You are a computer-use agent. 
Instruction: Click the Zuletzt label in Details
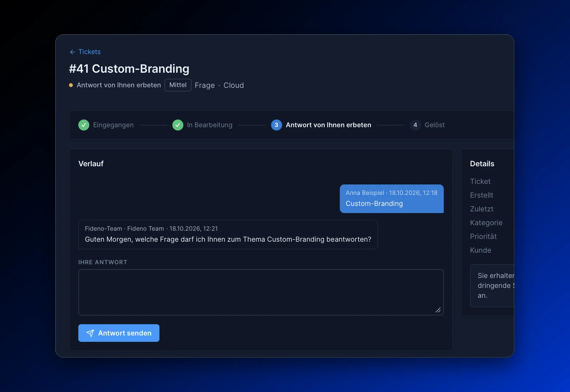[482, 209]
